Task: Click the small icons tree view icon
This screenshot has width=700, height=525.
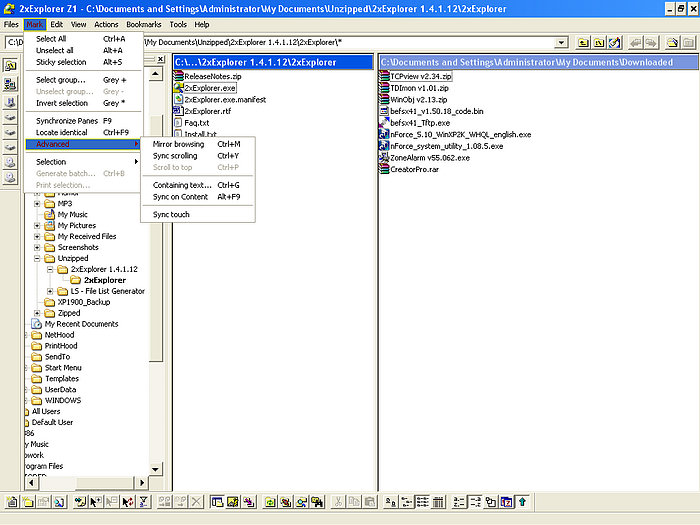Action: coord(407,502)
